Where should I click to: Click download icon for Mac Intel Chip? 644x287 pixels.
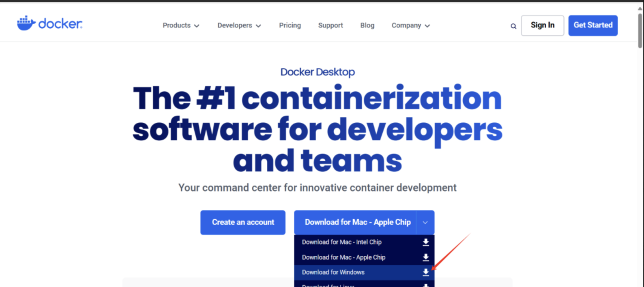coord(426,242)
